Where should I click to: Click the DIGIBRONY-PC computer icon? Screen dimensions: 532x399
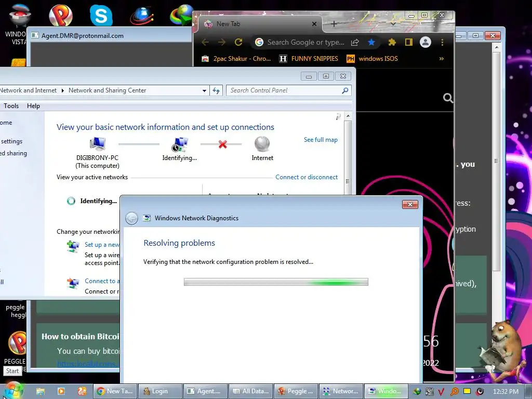point(97,144)
